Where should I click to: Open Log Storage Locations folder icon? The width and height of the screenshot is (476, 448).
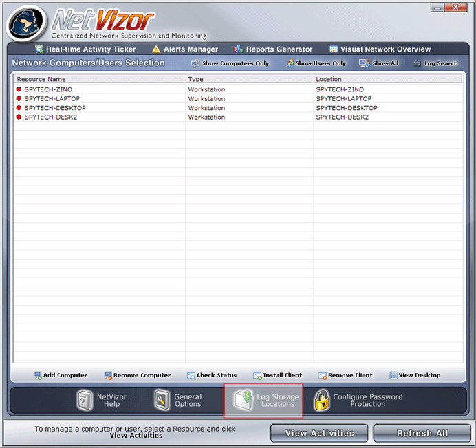click(x=244, y=400)
